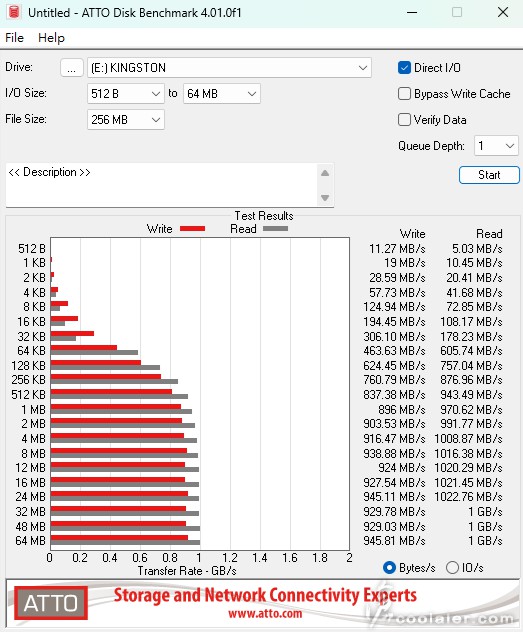
Task: Open the File menu
Action: 15,38
